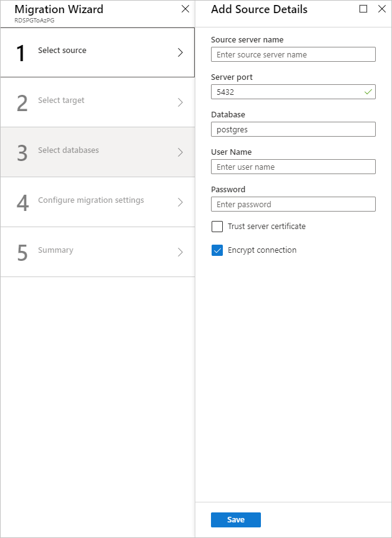
Task: Click into the Server port field
Action: click(287, 92)
